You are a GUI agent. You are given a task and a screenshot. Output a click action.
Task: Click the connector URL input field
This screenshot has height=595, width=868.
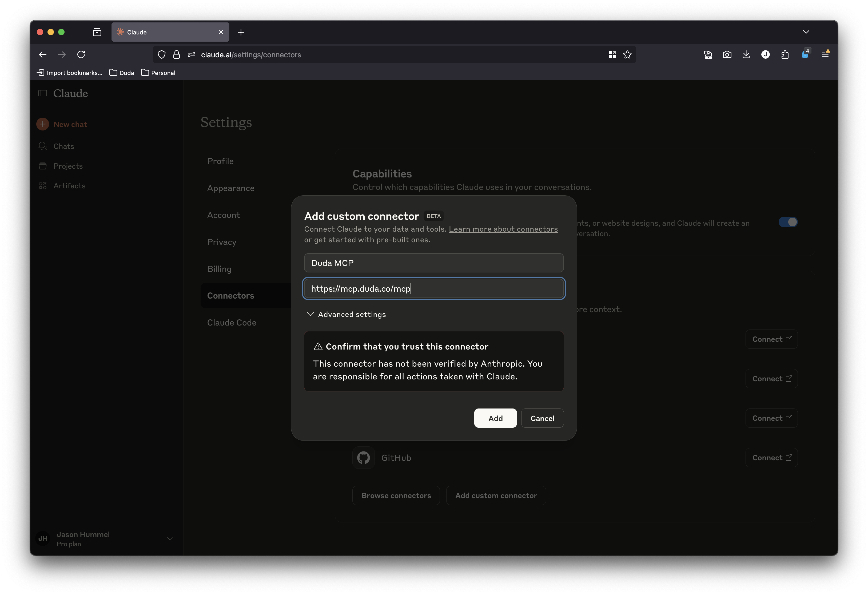pyautogui.click(x=434, y=288)
